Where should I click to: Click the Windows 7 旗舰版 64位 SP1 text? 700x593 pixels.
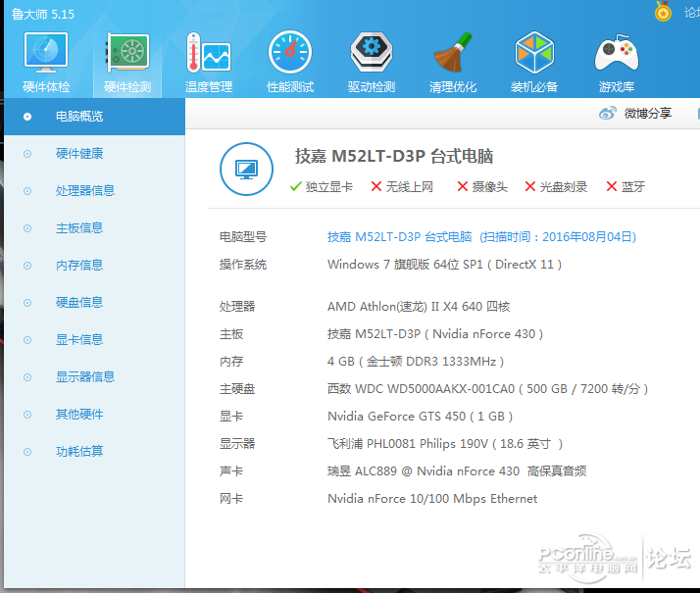coord(445,264)
